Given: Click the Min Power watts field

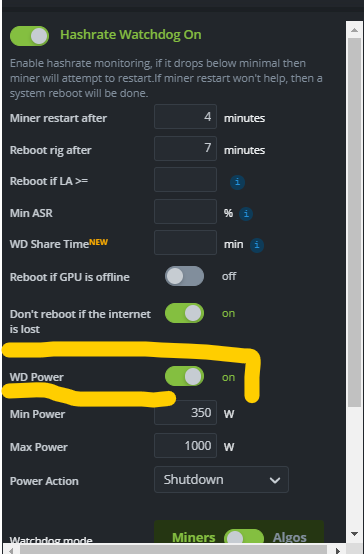Looking at the screenshot, I should (x=185, y=413).
